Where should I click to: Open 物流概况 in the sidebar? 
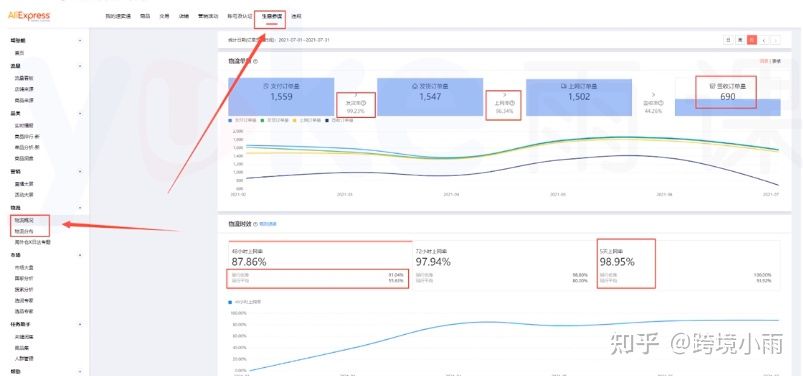coord(24,220)
